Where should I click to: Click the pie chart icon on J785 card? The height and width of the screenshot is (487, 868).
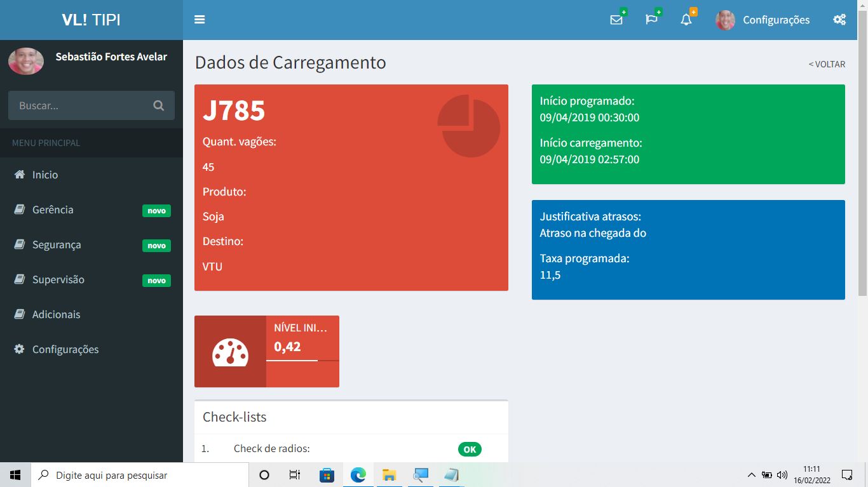point(468,126)
